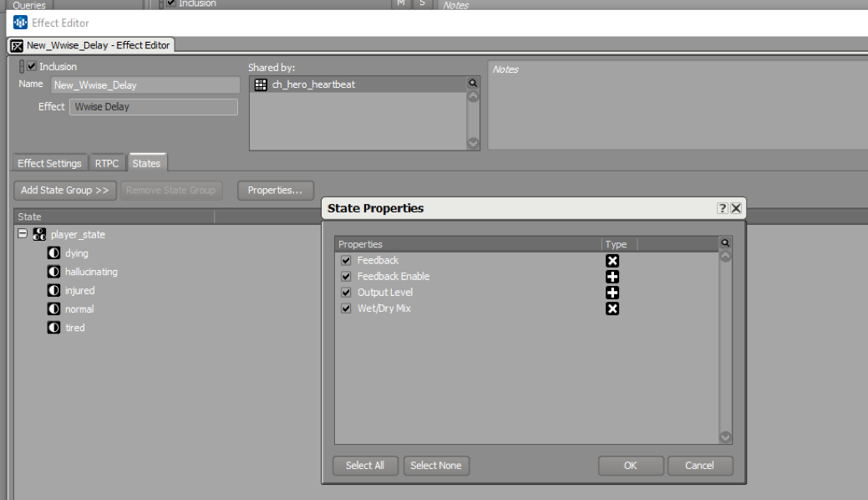Select the tired state icon
The height and width of the screenshot is (500, 868).
click(53, 328)
